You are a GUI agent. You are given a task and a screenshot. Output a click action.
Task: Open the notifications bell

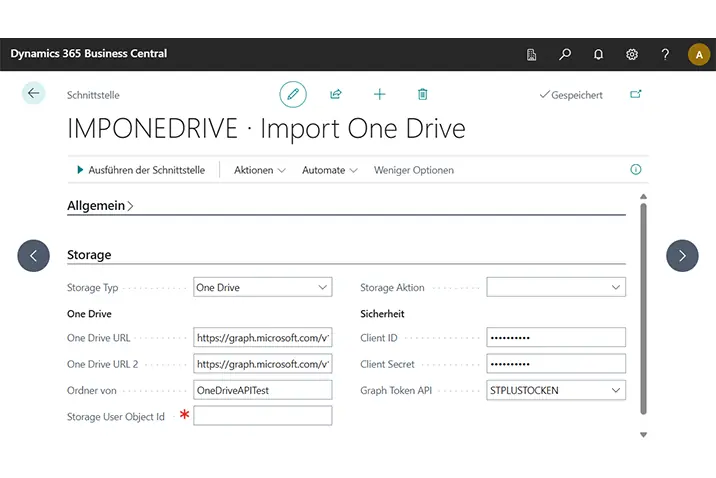(598, 55)
